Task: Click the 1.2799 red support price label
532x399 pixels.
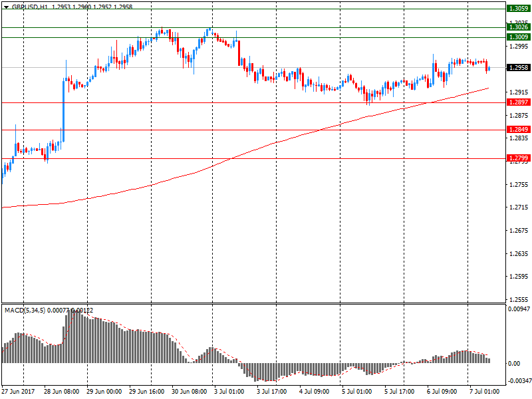Action: click(x=518, y=158)
